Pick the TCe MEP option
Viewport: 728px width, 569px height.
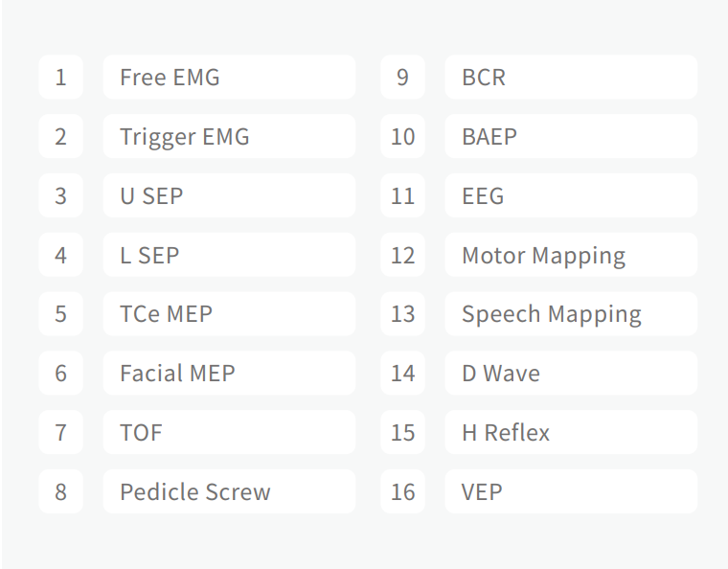(x=228, y=313)
